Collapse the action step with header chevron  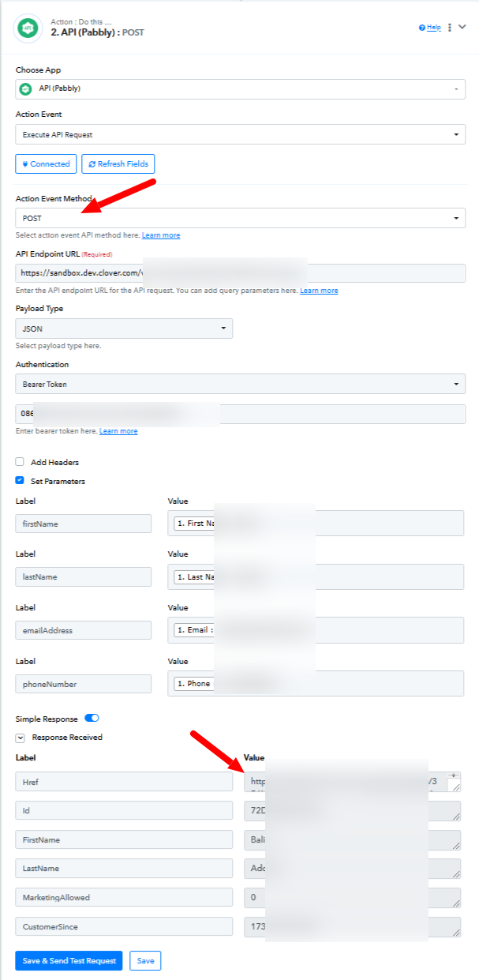tap(462, 27)
